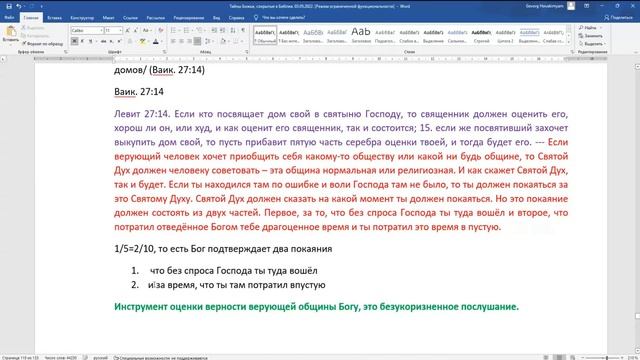
Task: Switch to the Вид tab
Action: [216, 18]
